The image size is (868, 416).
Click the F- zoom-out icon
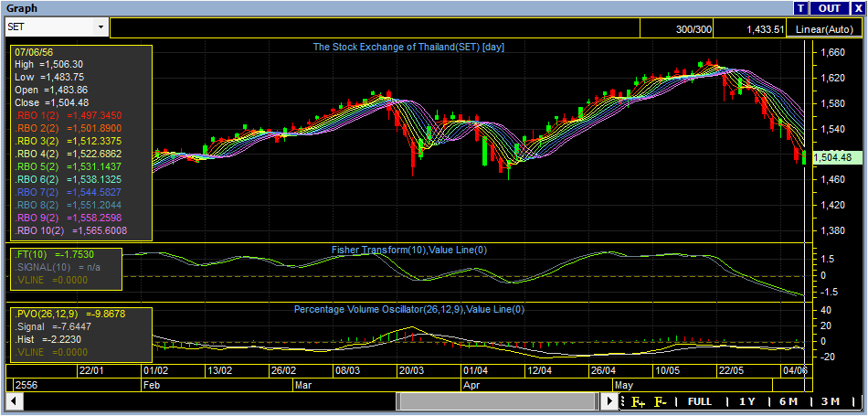[x=660, y=401]
